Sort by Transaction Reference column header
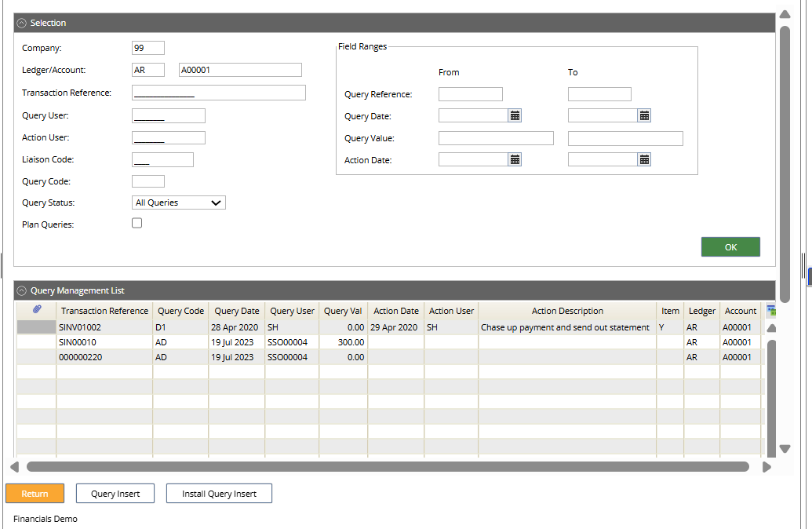 coord(104,311)
